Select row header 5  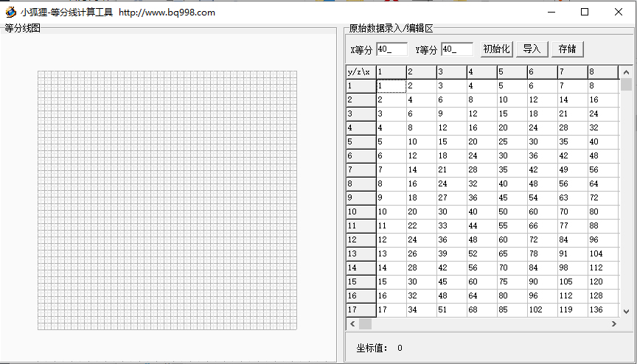361,141
